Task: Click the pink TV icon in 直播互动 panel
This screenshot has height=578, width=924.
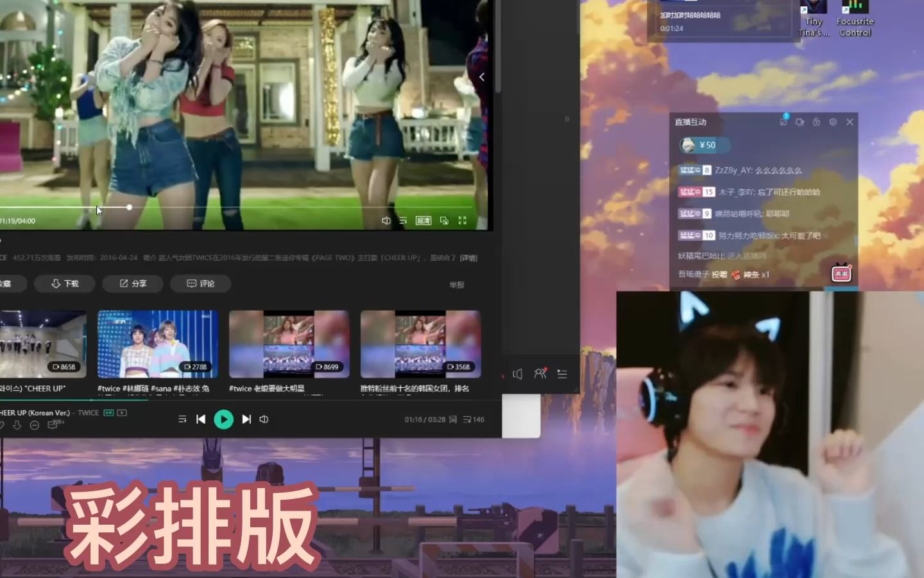Action: [x=841, y=273]
